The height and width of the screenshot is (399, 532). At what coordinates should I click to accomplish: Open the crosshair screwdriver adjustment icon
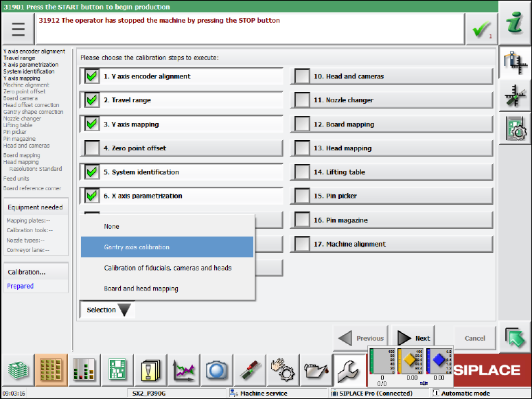tap(515, 95)
